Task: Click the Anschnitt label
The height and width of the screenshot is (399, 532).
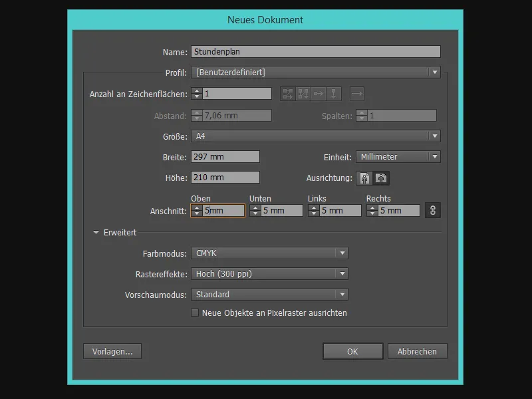Action: click(168, 211)
